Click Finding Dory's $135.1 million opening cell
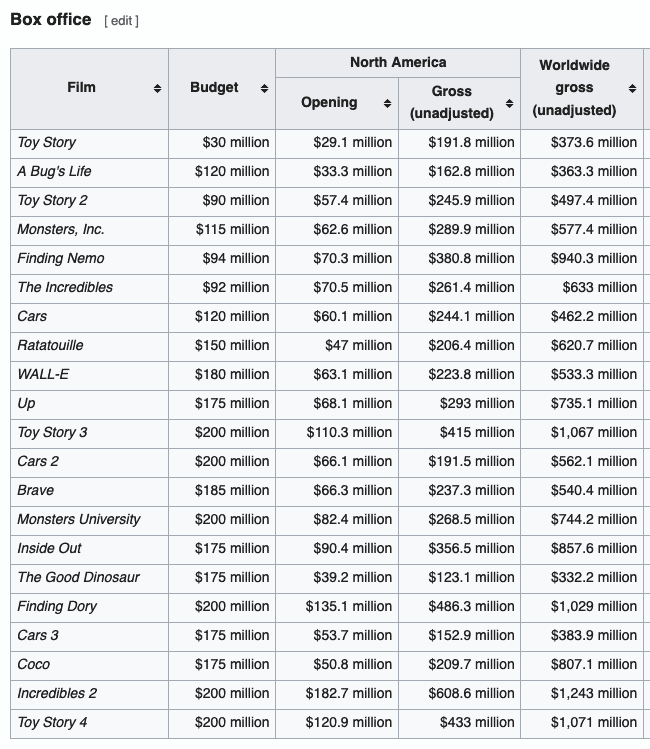 (x=349, y=606)
